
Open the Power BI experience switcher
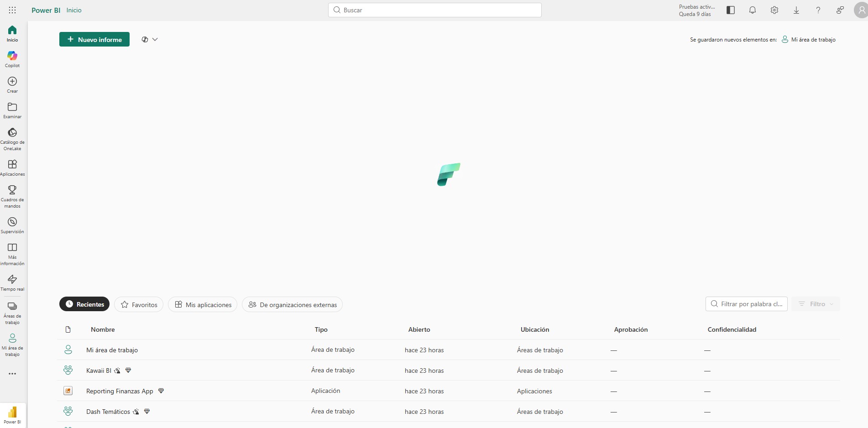coord(12,415)
